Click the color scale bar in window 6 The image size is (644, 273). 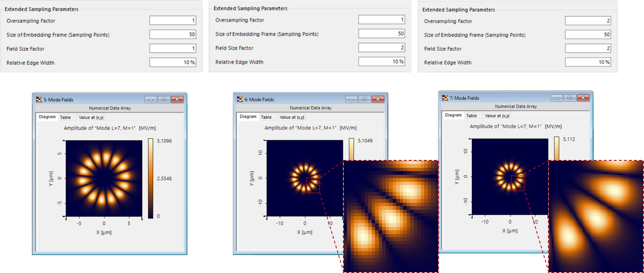351,149
